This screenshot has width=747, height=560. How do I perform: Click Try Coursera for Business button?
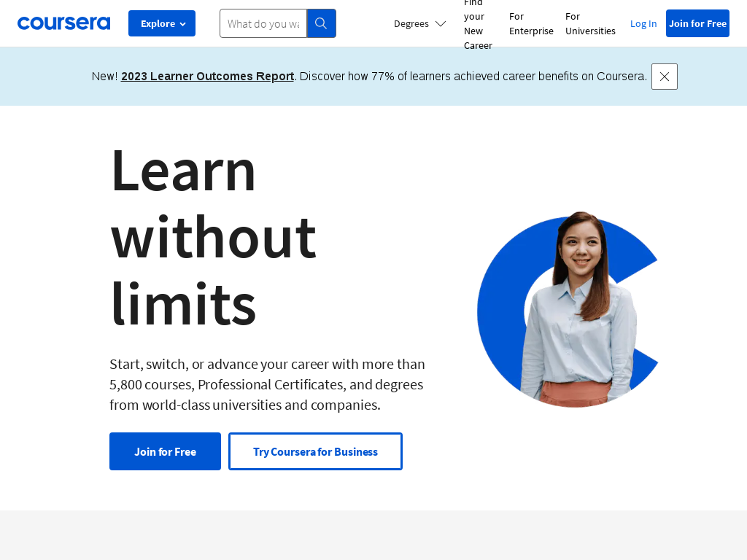tap(315, 451)
